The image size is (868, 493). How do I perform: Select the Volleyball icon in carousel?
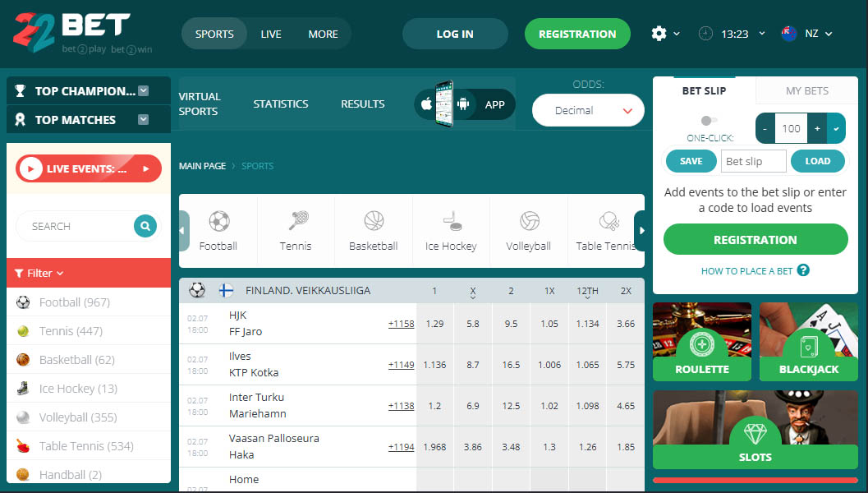click(529, 221)
